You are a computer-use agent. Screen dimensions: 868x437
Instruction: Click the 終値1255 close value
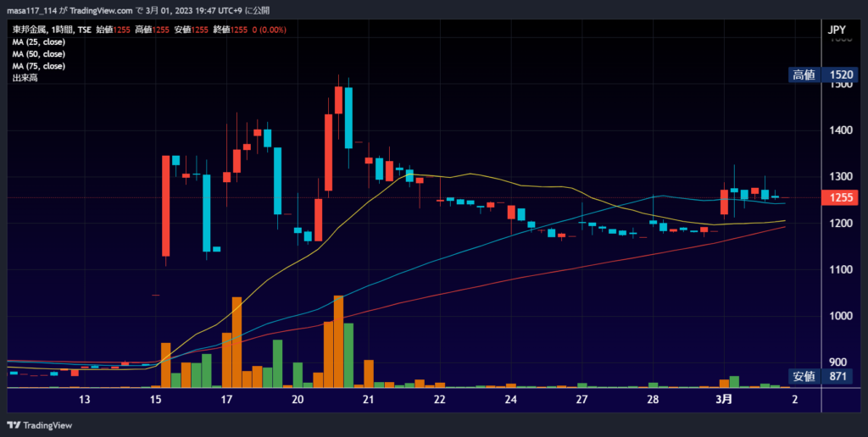tap(231, 30)
